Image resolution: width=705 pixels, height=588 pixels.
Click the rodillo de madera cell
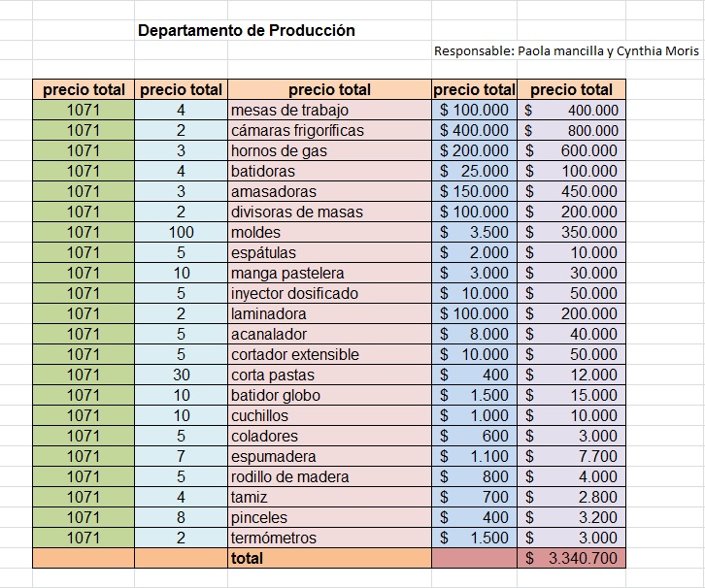(x=329, y=476)
